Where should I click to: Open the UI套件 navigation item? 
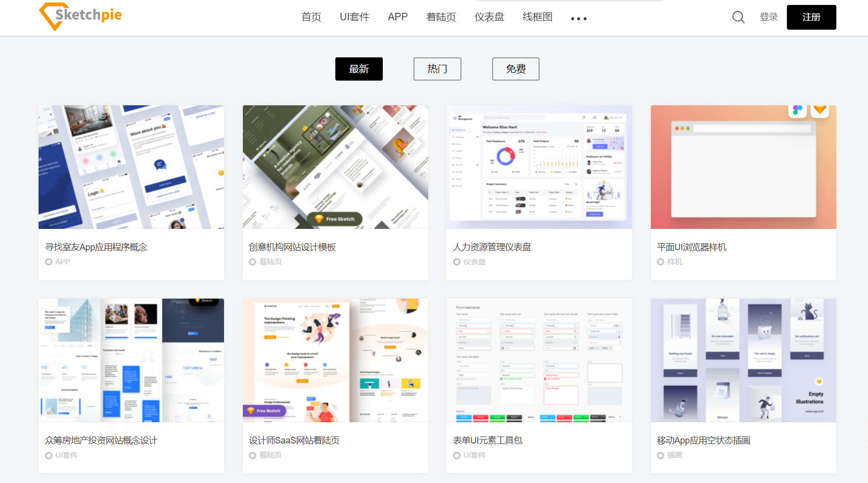pos(354,17)
